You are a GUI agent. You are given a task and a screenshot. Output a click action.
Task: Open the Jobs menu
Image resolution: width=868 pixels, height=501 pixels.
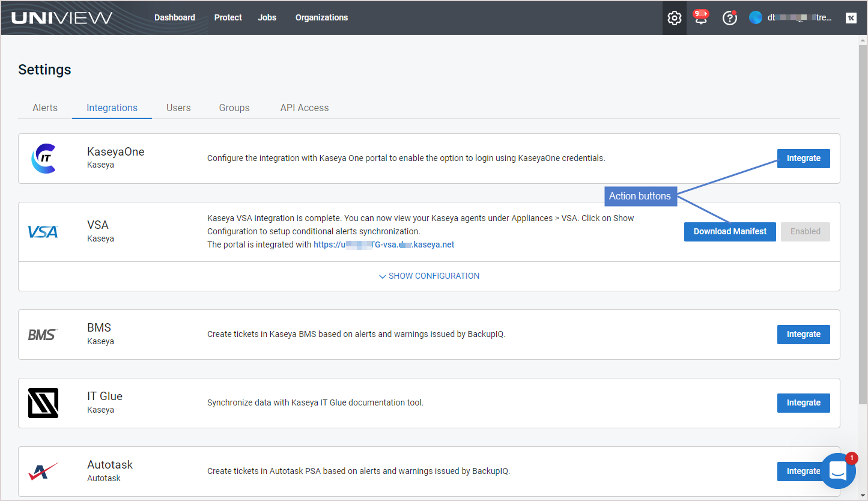pos(267,17)
